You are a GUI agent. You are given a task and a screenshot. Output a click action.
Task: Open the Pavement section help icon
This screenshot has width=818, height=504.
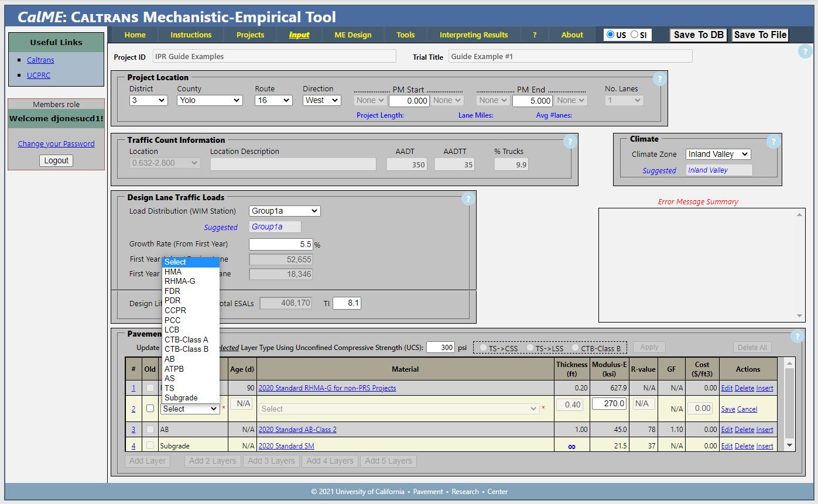coord(796,336)
